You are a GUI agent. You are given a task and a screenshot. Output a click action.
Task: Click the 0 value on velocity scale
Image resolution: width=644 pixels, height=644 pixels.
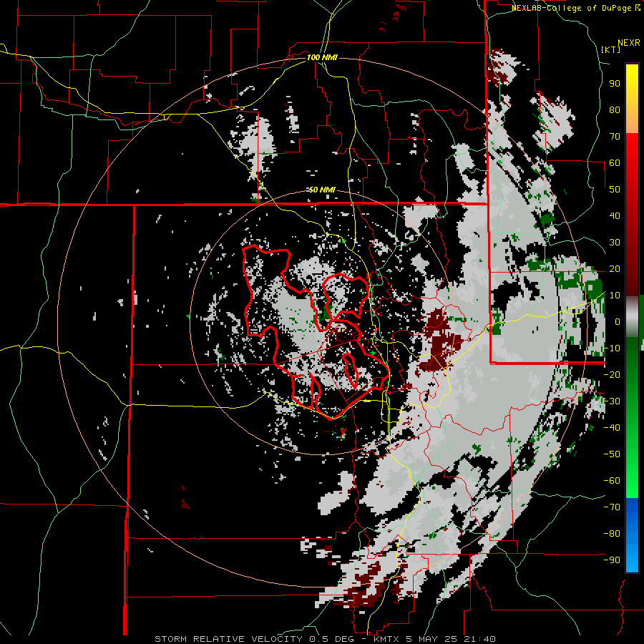(x=618, y=322)
